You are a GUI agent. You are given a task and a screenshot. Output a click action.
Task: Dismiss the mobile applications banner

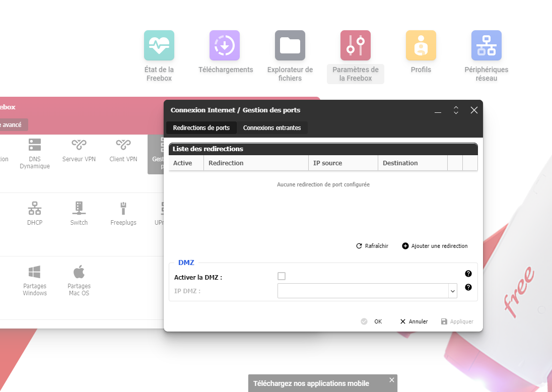pyautogui.click(x=392, y=380)
